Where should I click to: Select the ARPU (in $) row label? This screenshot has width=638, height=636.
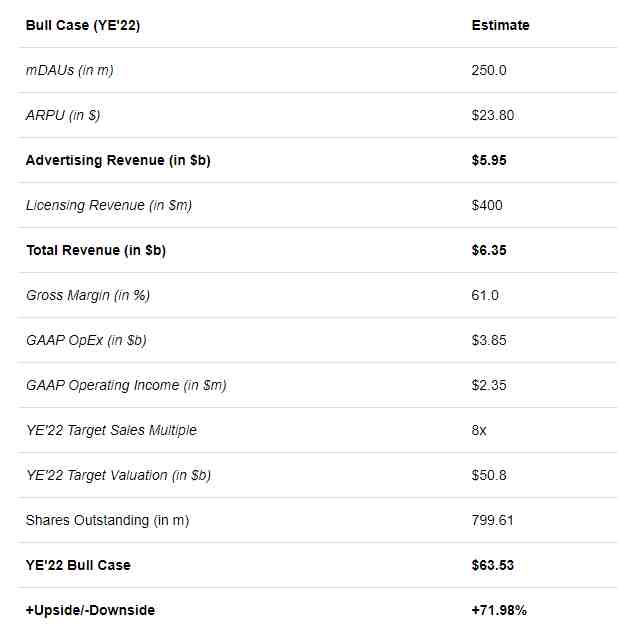63,115
